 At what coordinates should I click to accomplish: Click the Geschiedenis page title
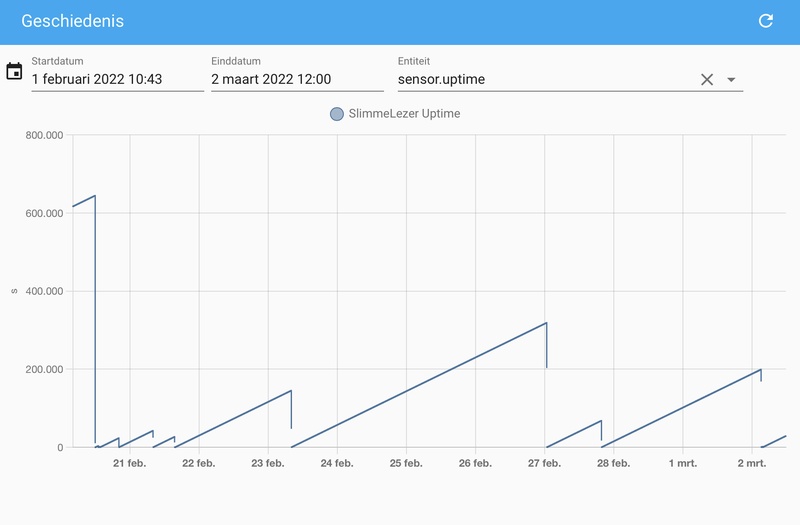[x=72, y=21]
